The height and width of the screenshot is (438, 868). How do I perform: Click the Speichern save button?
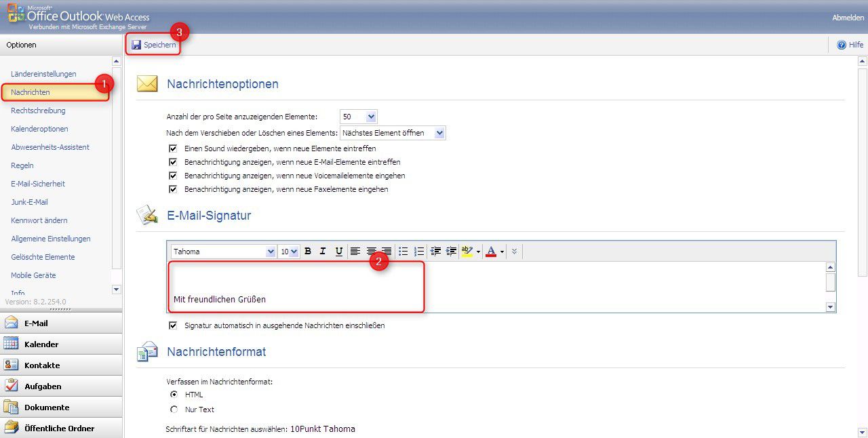tap(153, 45)
